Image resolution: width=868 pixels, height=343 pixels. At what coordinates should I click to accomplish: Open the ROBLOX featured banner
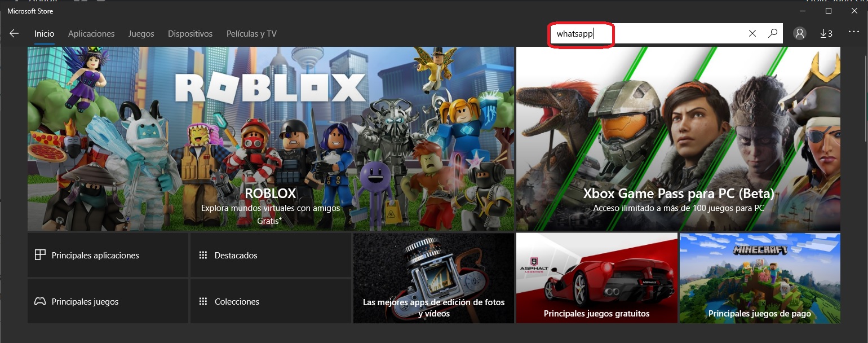[x=271, y=139]
